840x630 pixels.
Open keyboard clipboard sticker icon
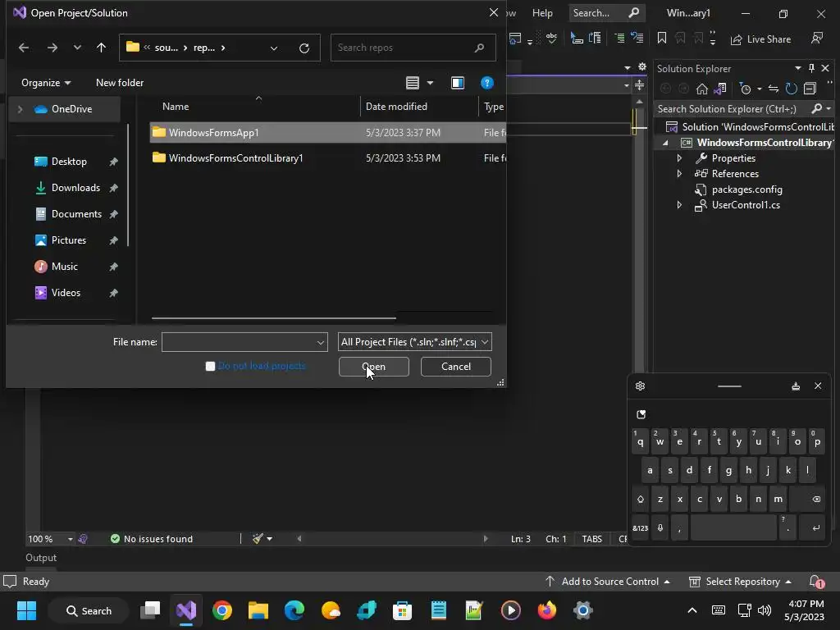pos(641,414)
